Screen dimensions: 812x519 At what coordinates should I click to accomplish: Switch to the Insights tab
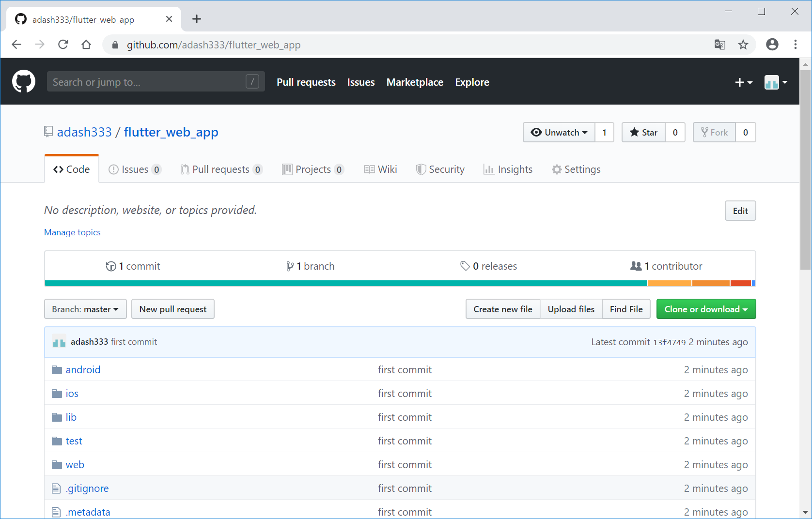click(508, 169)
